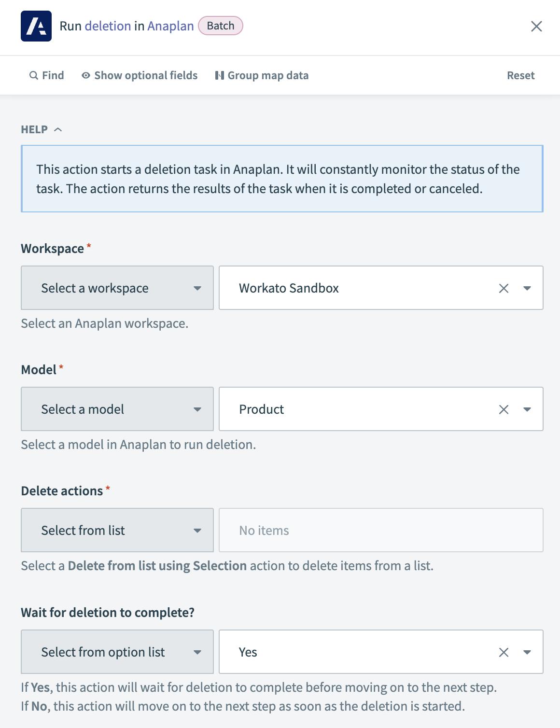Open the Delete actions Select from list dropdown
This screenshot has width=560, height=728.
point(117,530)
